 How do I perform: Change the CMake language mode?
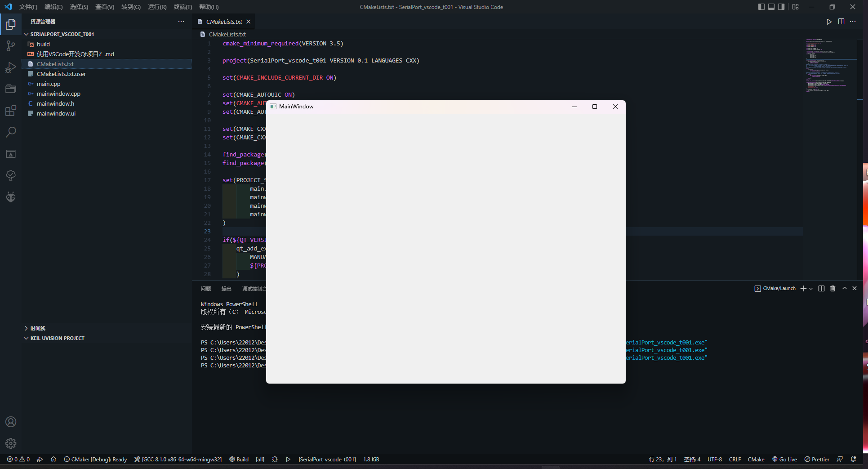[756, 460]
